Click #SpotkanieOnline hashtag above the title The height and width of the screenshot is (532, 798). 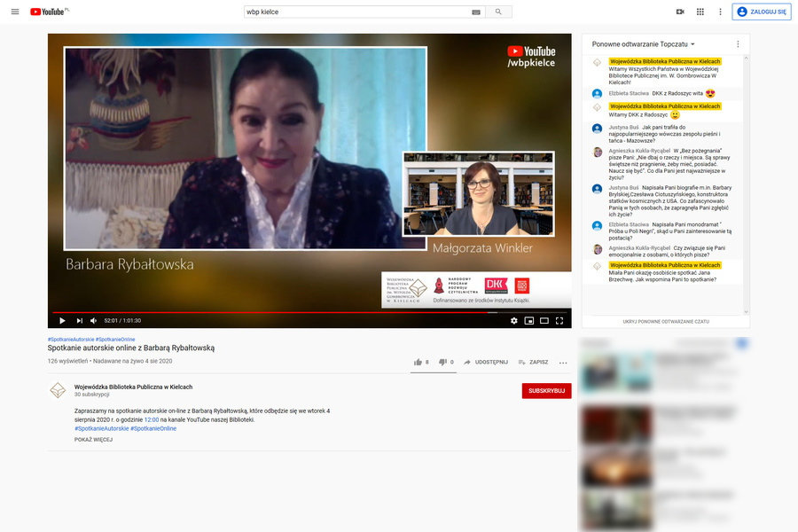coord(115,339)
